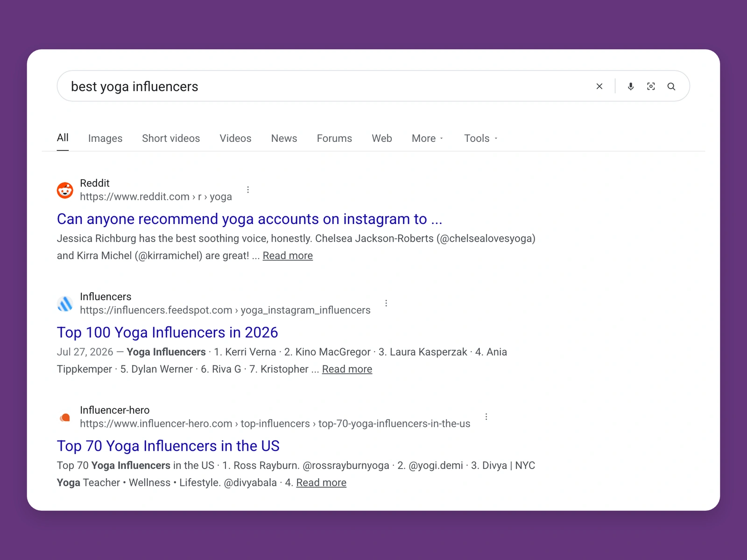Screen dimensions: 747x560
Task: Open 'Top 70 Yoga Influencers in the US' link
Action: pos(168,446)
